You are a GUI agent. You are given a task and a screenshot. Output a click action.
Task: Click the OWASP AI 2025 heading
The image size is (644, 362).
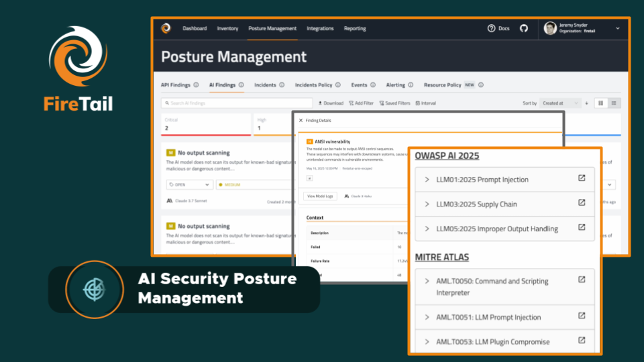[447, 156]
